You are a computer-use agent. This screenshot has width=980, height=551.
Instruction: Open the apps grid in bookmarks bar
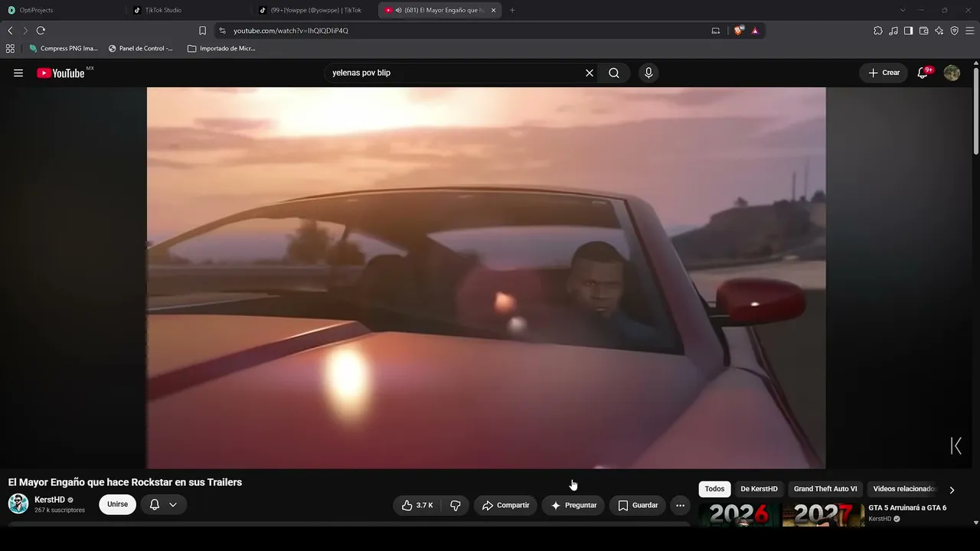[x=10, y=48]
